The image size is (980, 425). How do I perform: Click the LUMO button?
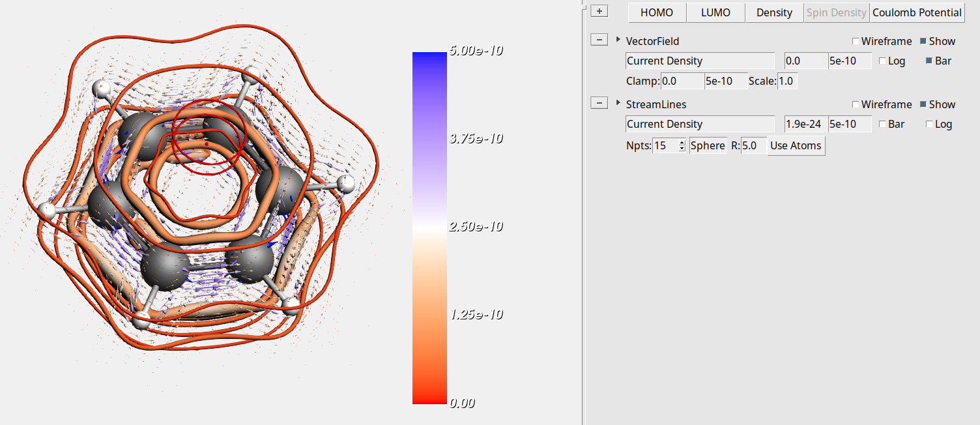click(715, 12)
